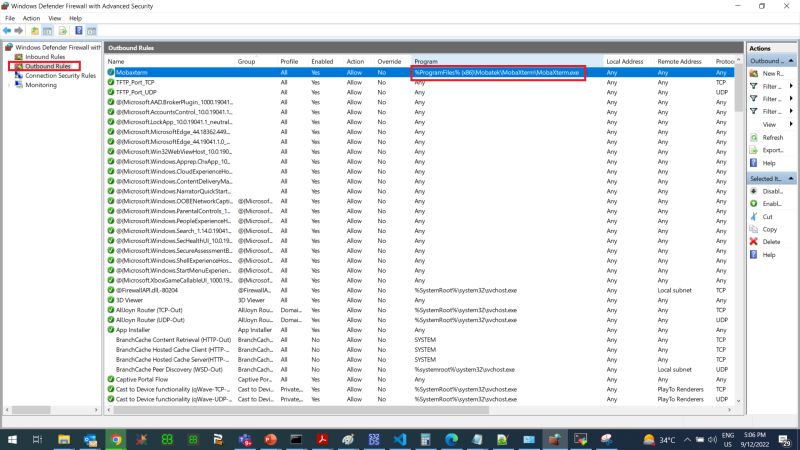Click the tree pane horizontal scrollbar thumb
Viewport: 800px width, 450px height.
32,410
